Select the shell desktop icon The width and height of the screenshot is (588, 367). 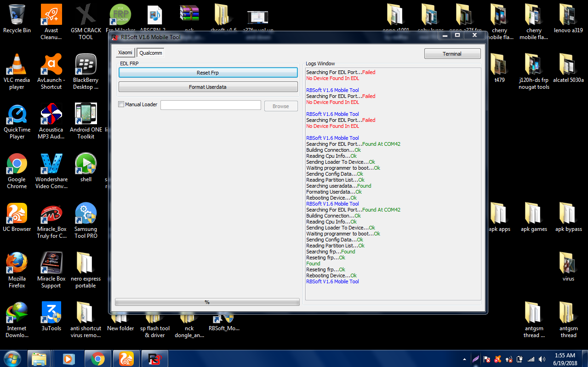(86, 167)
